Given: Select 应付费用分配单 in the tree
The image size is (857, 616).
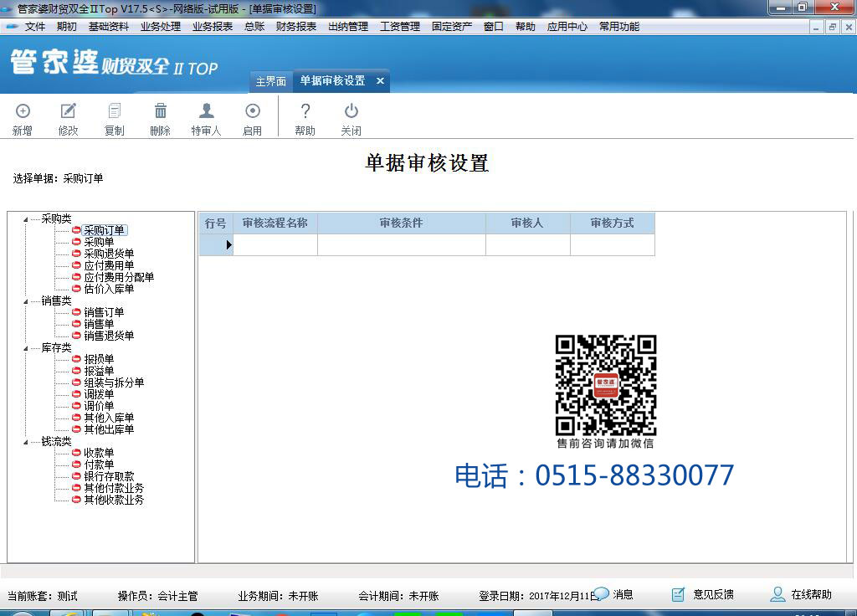Looking at the screenshot, I should point(119,277).
